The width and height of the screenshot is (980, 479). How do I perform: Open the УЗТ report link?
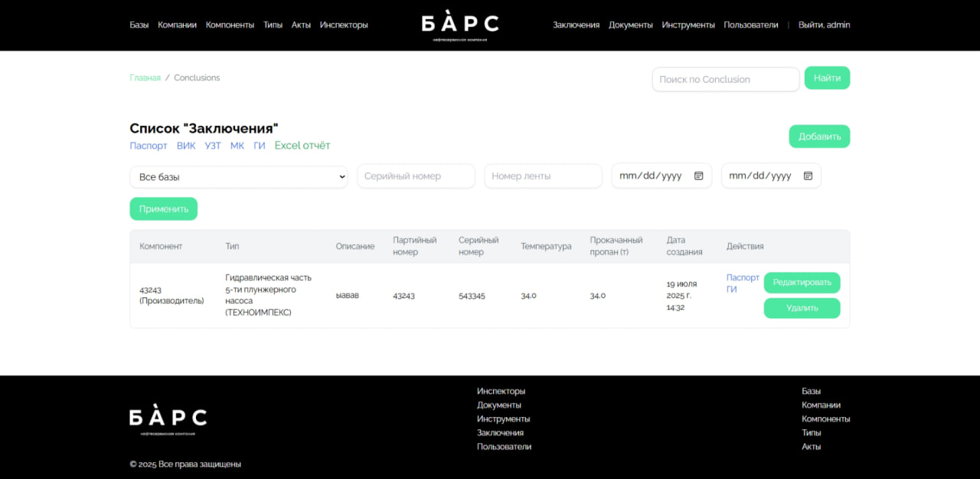[213, 146]
